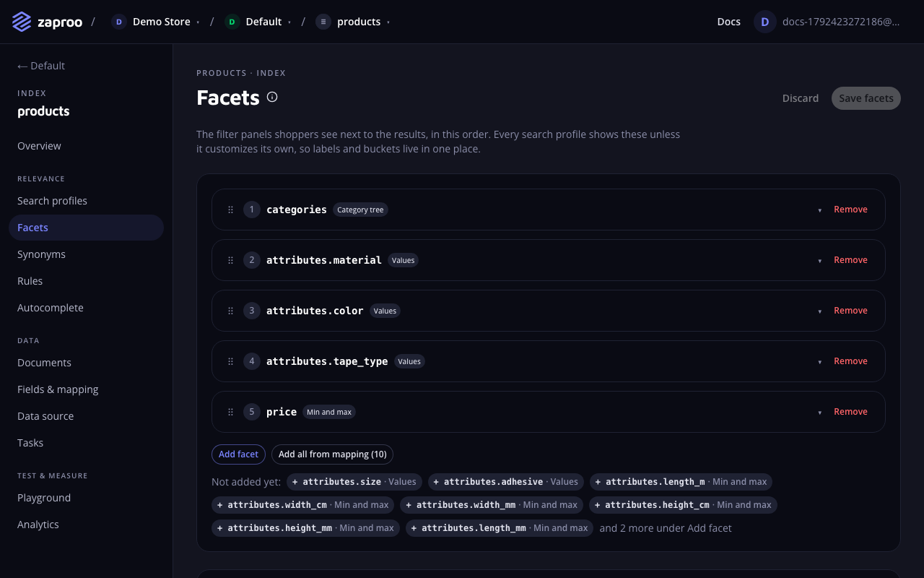
Task: Click the number 1 badge on categories
Action: click(x=251, y=210)
